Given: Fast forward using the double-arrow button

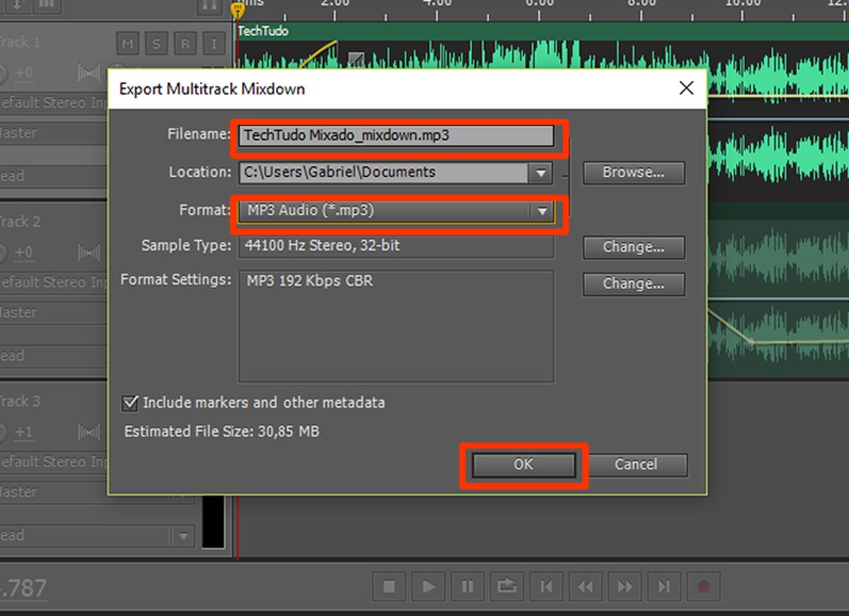Looking at the screenshot, I should pos(625,587).
